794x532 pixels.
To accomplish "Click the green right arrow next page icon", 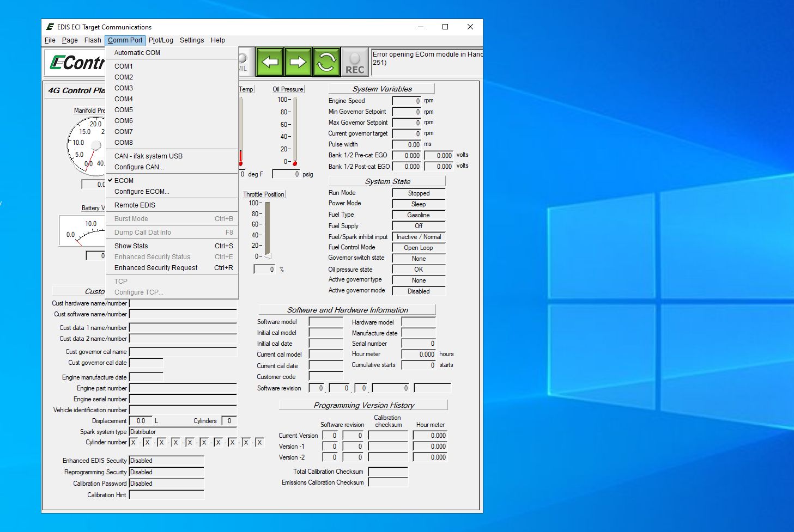I will [298, 62].
